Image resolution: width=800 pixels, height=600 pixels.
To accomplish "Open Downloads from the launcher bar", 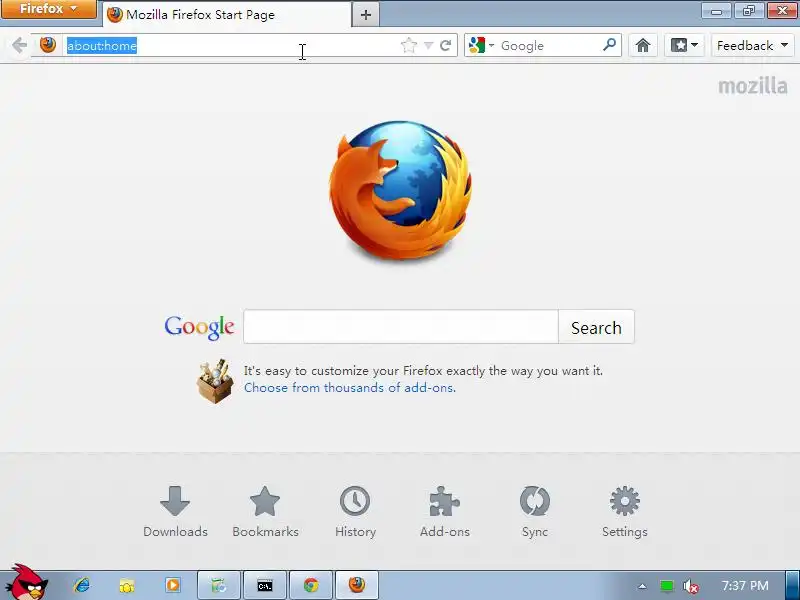I will [x=175, y=512].
